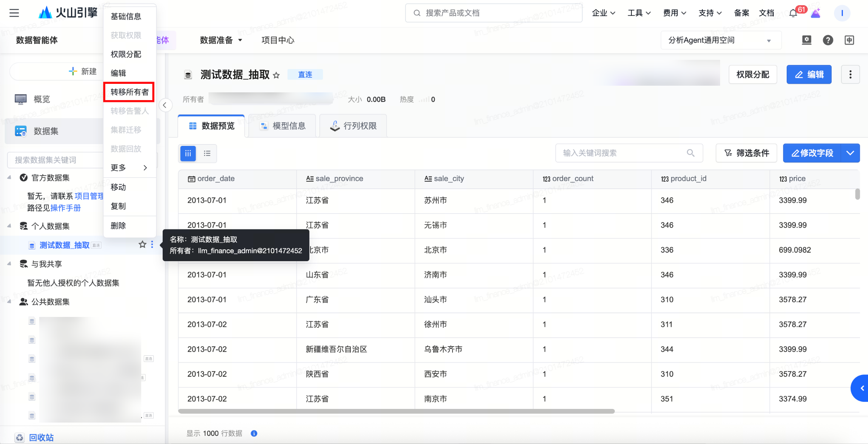Expand the 分析Agent通用空间 workspace dropdown
The image size is (868, 444).
pos(769,41)
